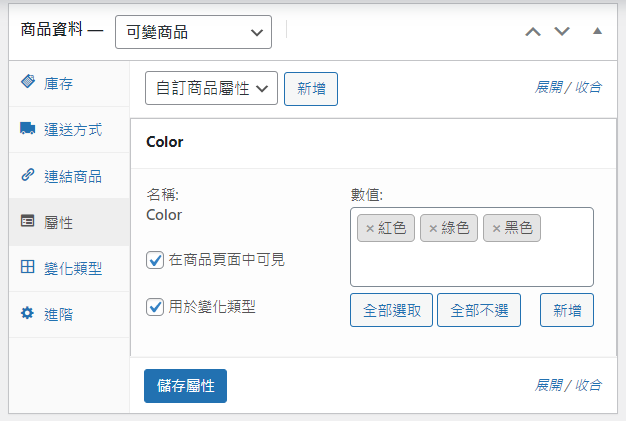Image resolution: width=626 pixels, height=421 pixels.
Task: Click the 全部選取 button
Action: click(x=392, y=310)
